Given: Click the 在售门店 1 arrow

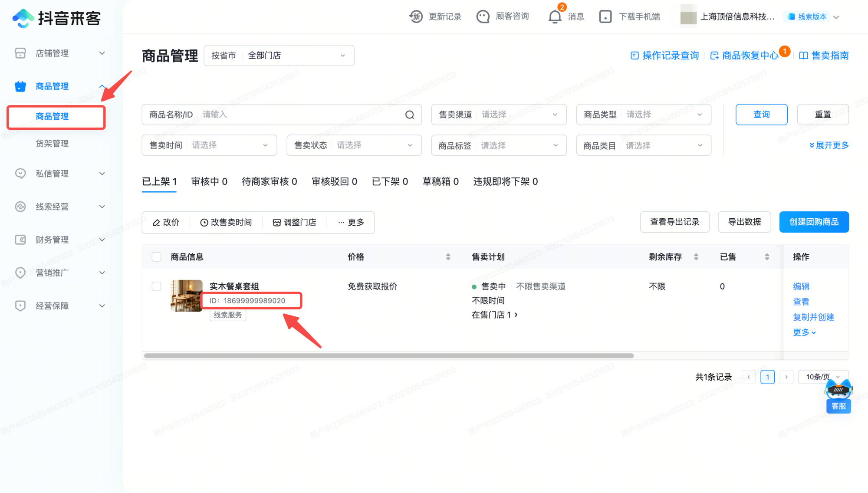Looking at the screenshot, I should (516, 315).
